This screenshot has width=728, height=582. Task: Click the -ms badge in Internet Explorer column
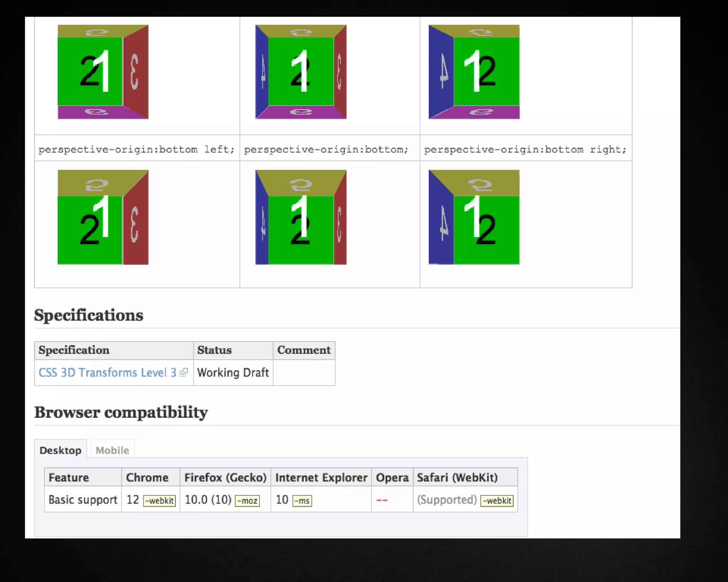click(x=302, y=501)
